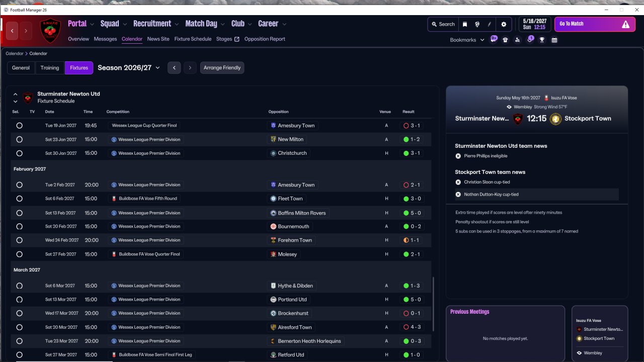
Task: Select the radio for Tue 2 Feb 2027 fixture
Action: pos(19,185)
